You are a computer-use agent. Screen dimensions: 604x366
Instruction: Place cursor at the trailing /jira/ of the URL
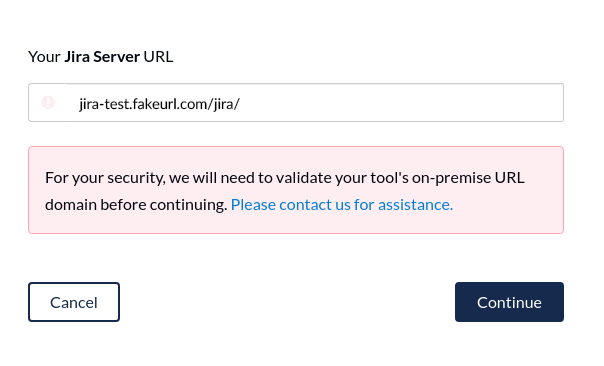(x=225, y=104)
